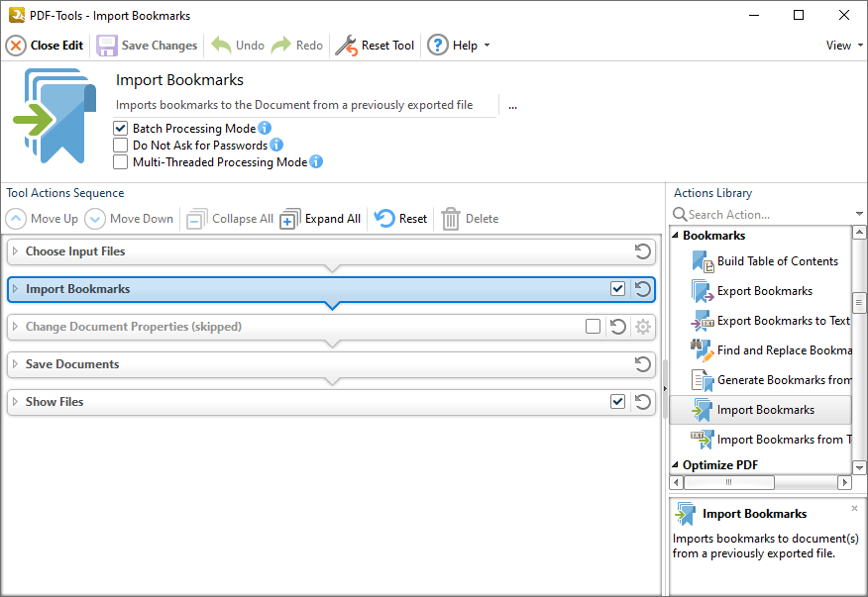Click the Actions Library horizontal scrollbar thumb
This screenshot has height=597, width=868.
(729, 482)
